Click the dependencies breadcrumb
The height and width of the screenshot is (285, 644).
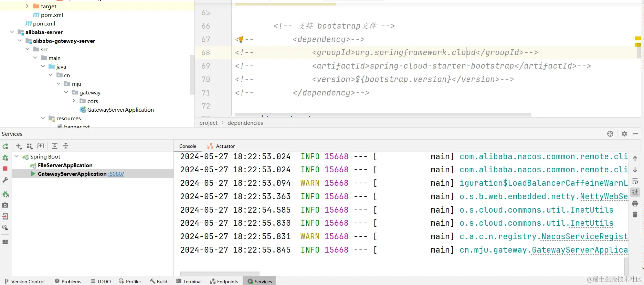[x=245, y=123]
